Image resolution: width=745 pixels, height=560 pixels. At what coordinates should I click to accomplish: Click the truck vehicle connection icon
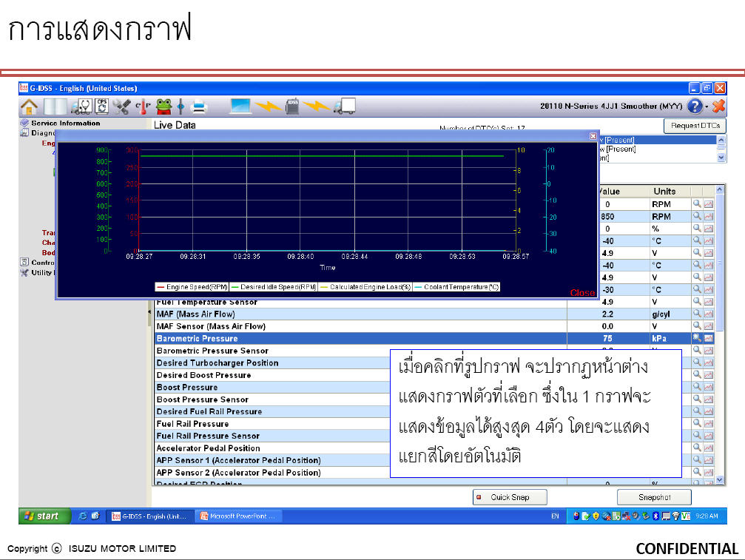(345, 106)
